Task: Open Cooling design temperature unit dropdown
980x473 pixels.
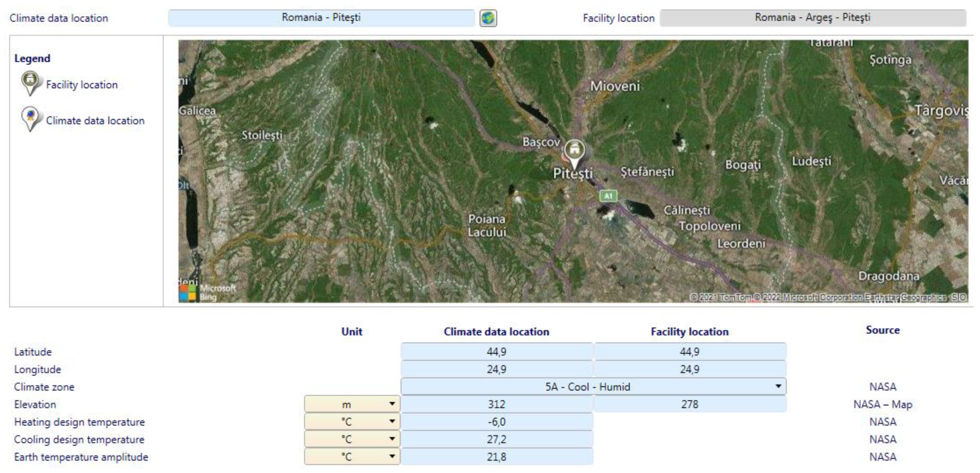Action: [x=392, y=439]
